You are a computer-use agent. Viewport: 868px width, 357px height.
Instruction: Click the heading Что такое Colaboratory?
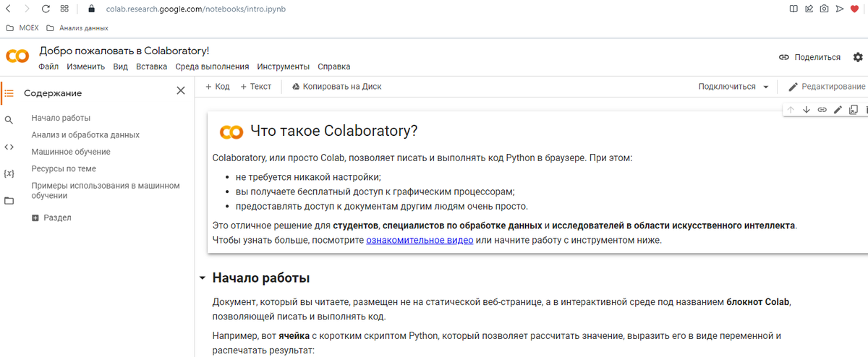[334, 131]
